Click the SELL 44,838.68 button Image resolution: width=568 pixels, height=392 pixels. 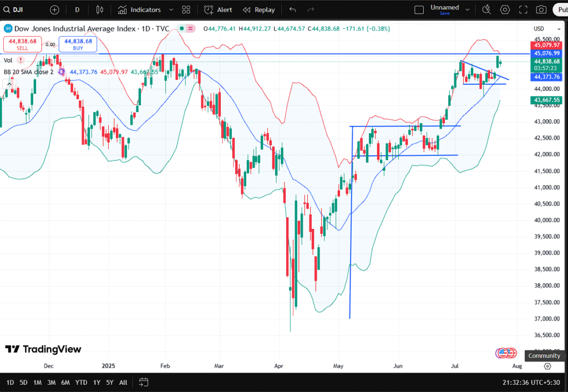(x=22, y=44)
